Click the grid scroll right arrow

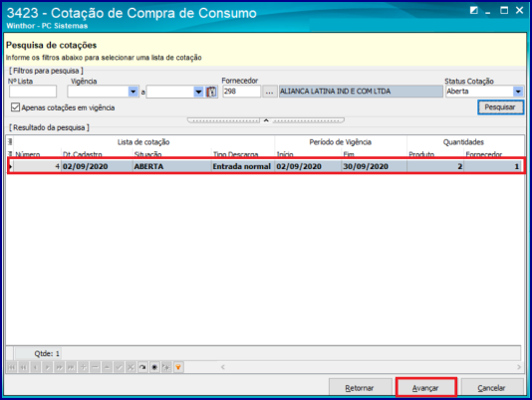point(519,367)
